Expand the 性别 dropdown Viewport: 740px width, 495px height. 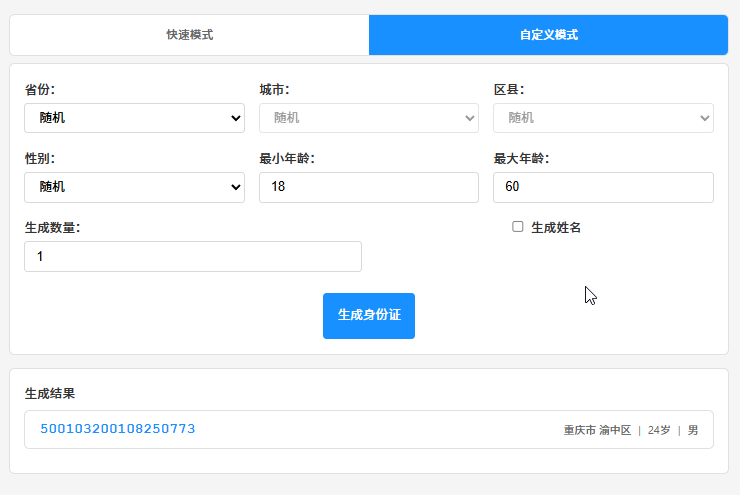pyautogui.click(x=134, y=187)
